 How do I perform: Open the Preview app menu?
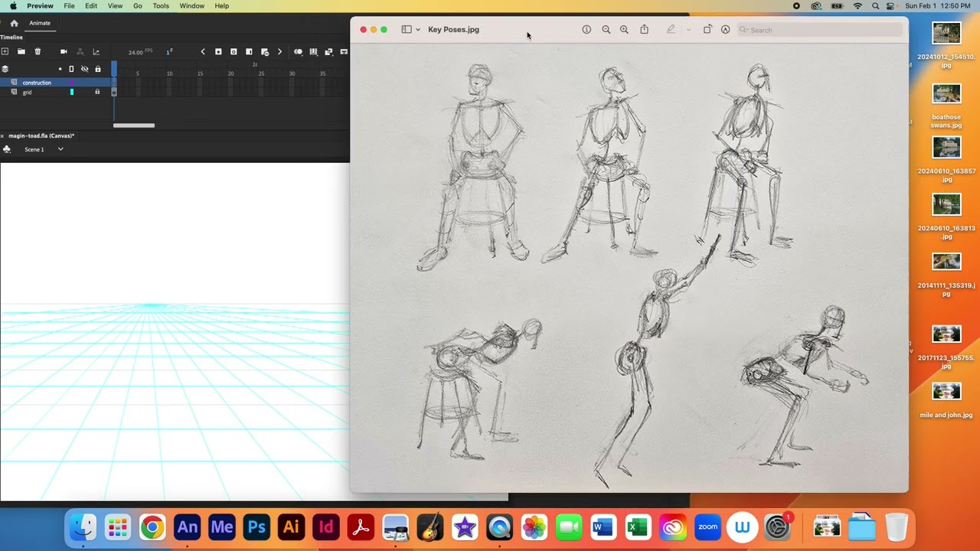pos(40,5)
